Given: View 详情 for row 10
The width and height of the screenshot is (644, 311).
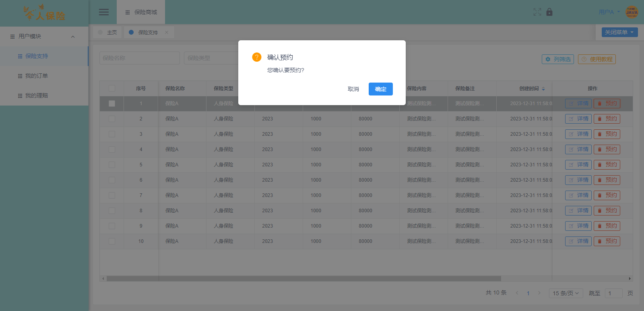Looking at the screenshot, I should point(578,241).
